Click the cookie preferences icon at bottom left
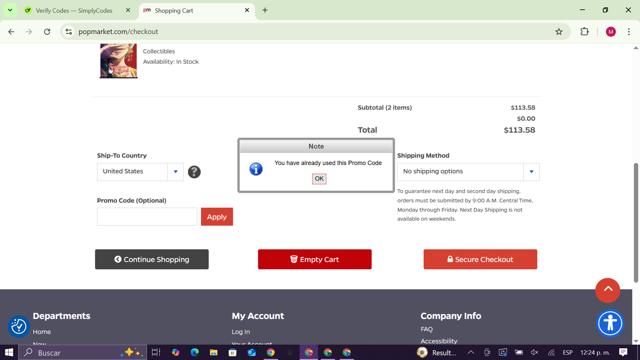 point(19,326)
